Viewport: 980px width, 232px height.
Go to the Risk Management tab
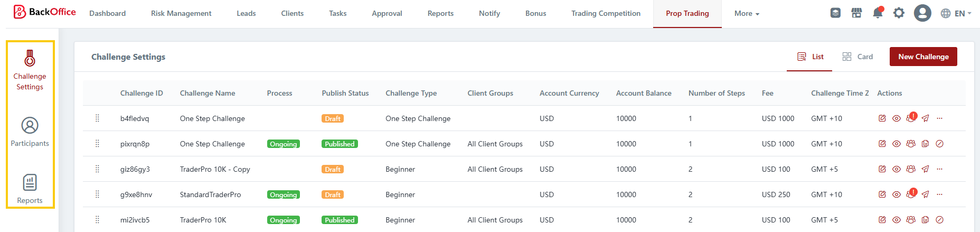(x=181, y=13)
